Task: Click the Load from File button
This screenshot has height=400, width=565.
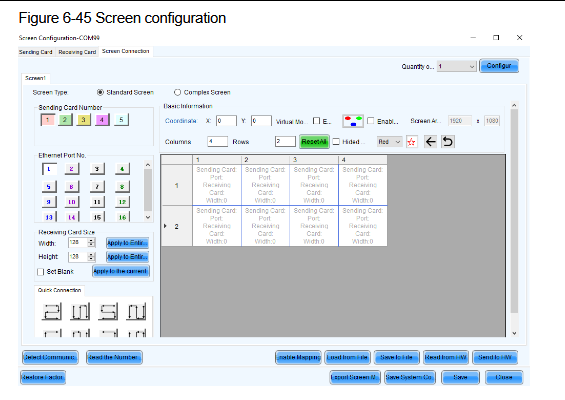Action: 347,357
